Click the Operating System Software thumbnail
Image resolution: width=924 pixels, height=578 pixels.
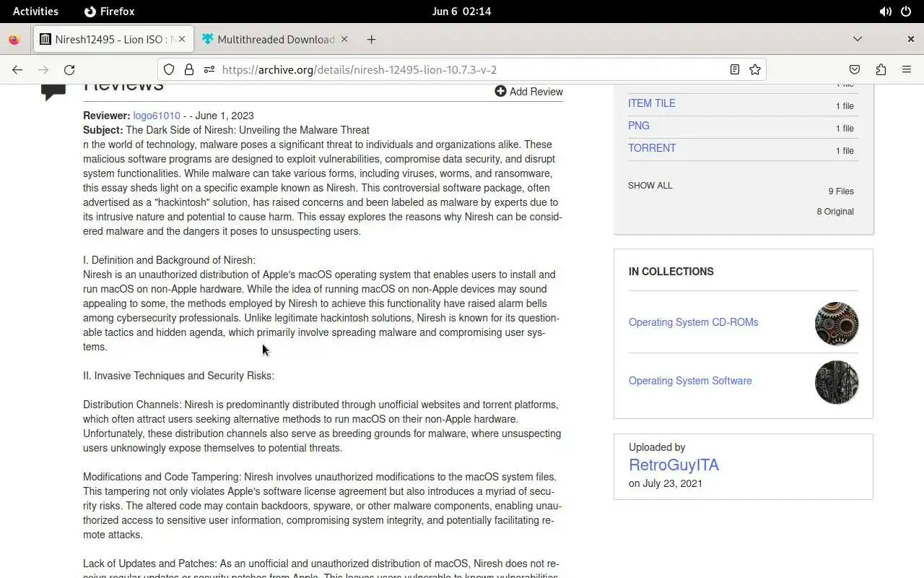tap(837, 382)
